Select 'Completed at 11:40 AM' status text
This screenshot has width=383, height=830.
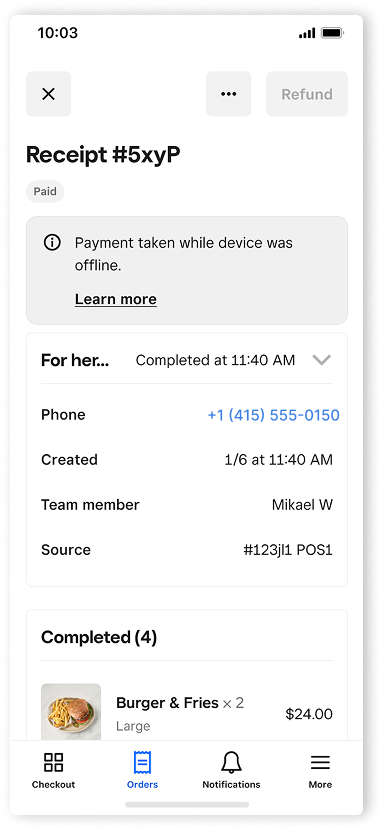click(215, 360)
